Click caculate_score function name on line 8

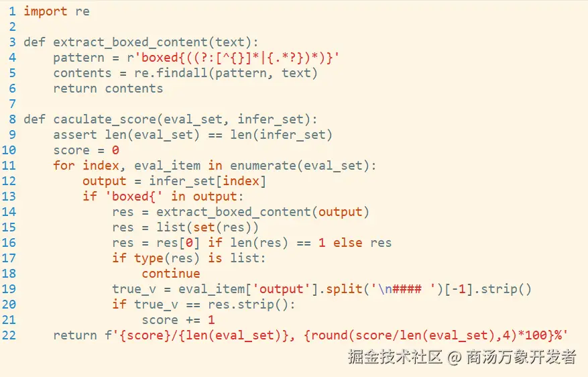click(105, 119)
